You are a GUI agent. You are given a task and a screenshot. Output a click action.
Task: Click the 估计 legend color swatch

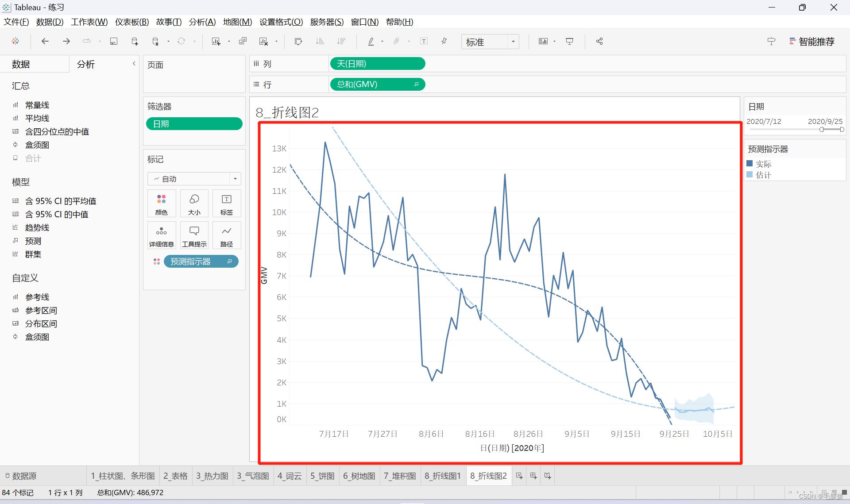click(x=750, y=174)
